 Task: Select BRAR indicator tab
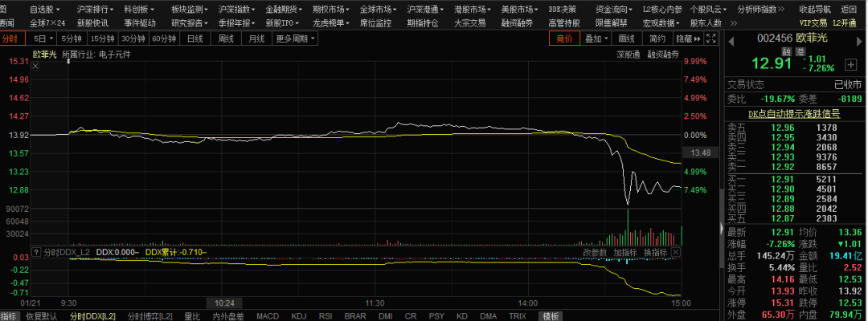coord(355,316)
